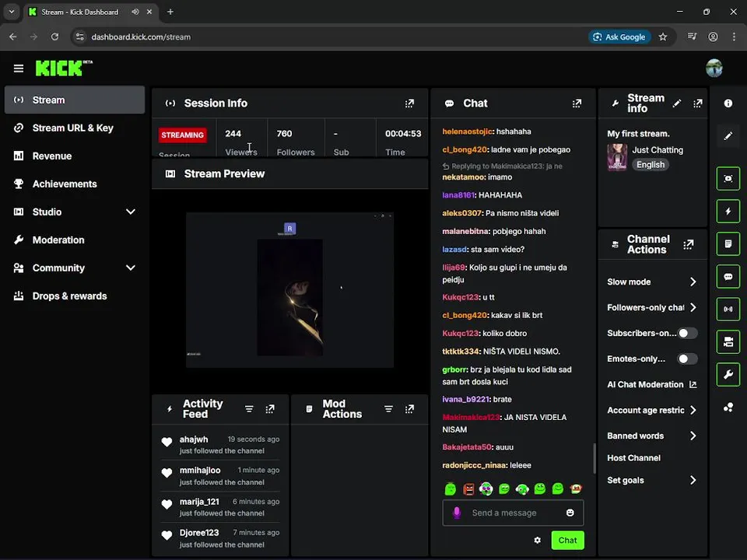Click Djoree123 follow entry in Activity Feed
Viewport: 747px width, 560px height.
pos(220,538)
